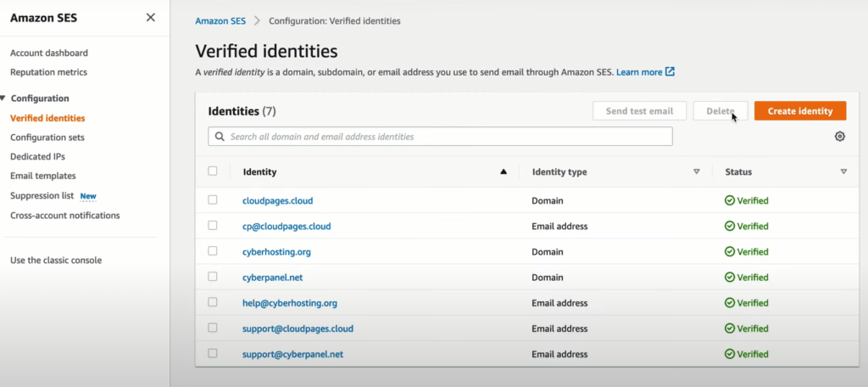Click Verified check icon for cp@cloudpages.cloud

730,227
